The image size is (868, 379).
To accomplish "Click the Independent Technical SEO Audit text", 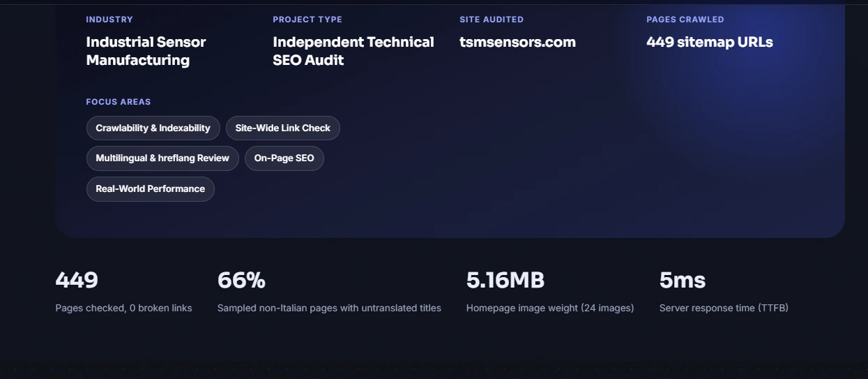I will tap(353, 51).
